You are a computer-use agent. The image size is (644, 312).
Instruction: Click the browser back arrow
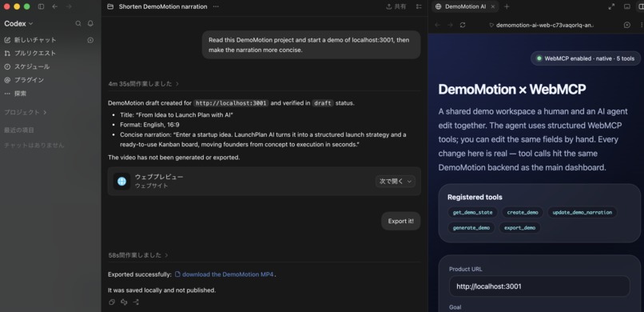pos(437,25)
